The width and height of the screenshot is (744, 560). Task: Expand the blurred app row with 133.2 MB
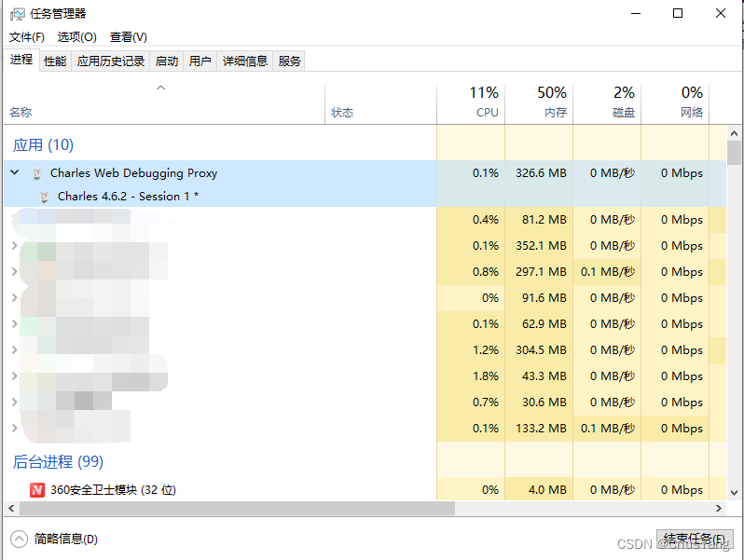pyautogui.click(x=14, y=429)
